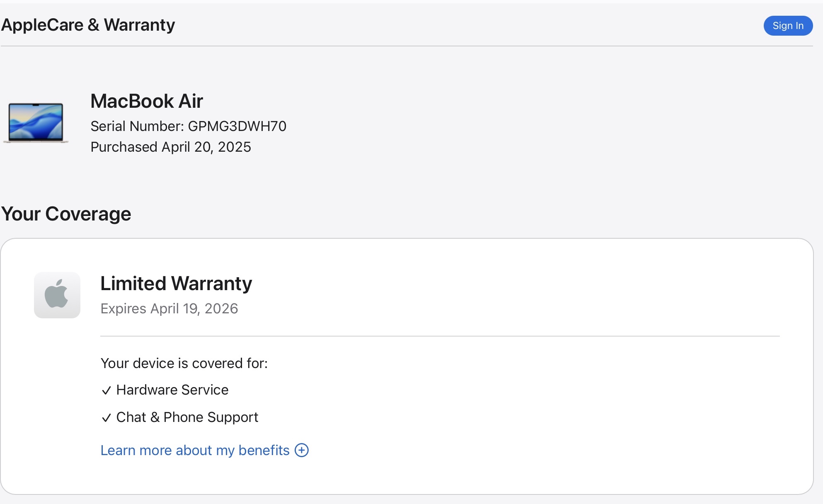The height and width of the screenshot is (504, 823).
Task: Click the serial number GPMG3DWH70 text
Action: (237, 126)
